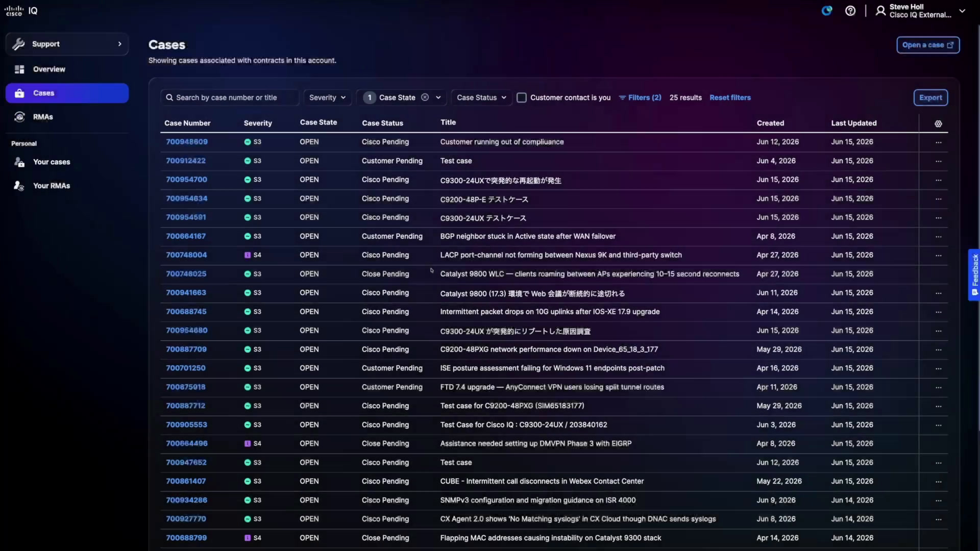Open row actions for case 700927770
Viewport: 980px width, 551px height.
[x=938, y=519]
